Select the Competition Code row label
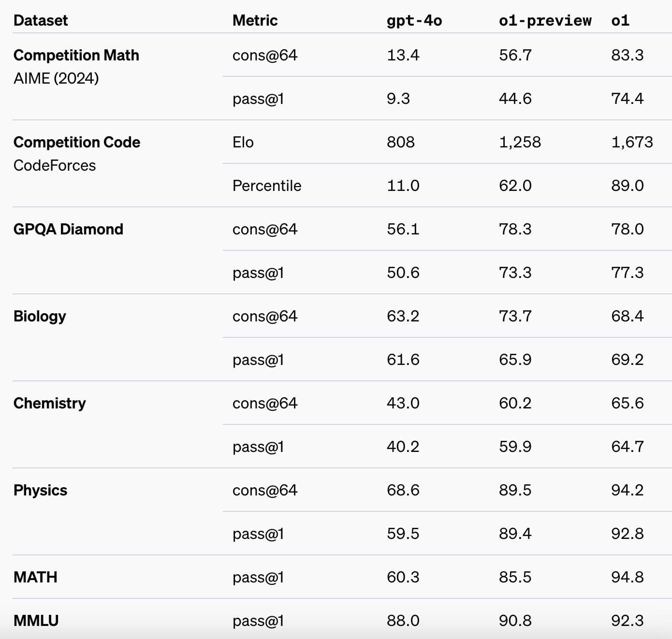The height and width of the screenshot is (639, 672). tap(77, 142)
